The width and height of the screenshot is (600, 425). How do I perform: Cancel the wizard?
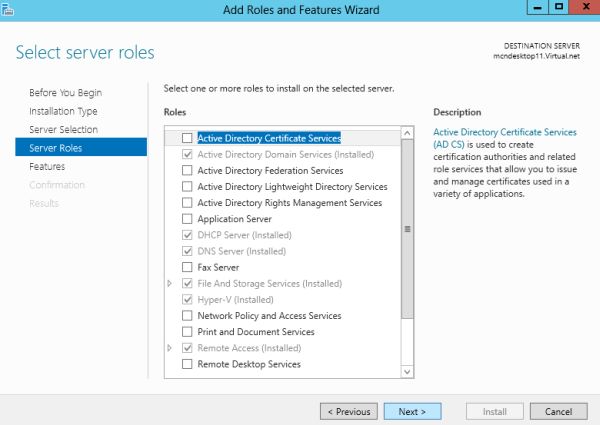(558, 411)
